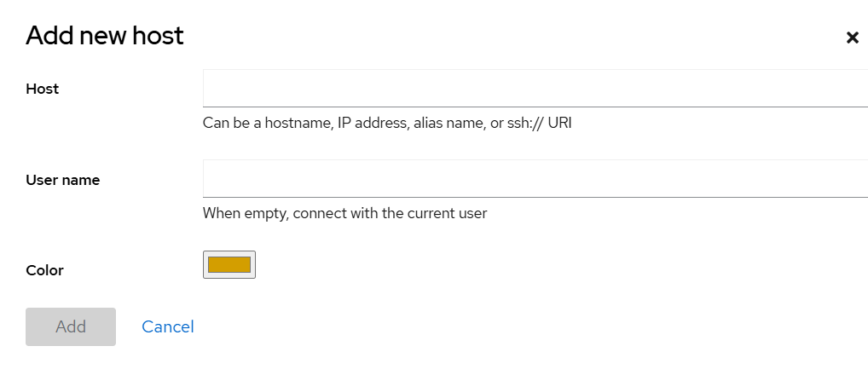Click the Color label
868x381 pixels.
point(45,270)
